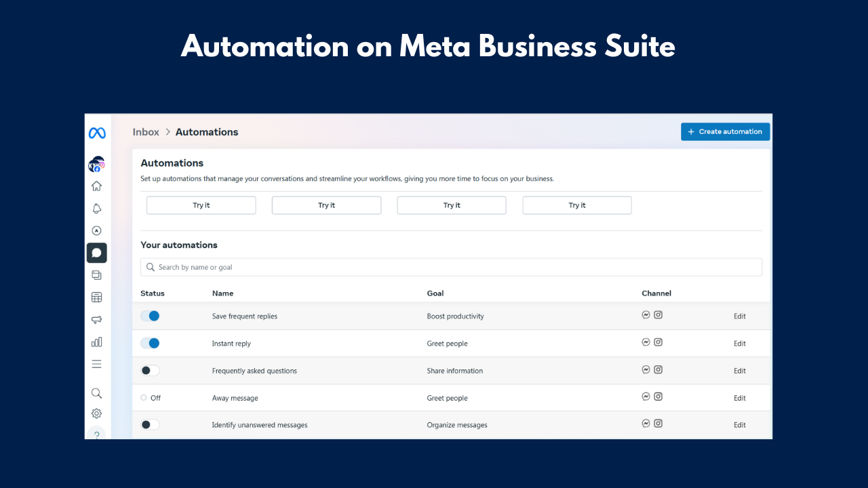This screenshot has width=868, height=488.
Task: Click Messenger icon for Save frequent replies
Action: coord(646,315)
